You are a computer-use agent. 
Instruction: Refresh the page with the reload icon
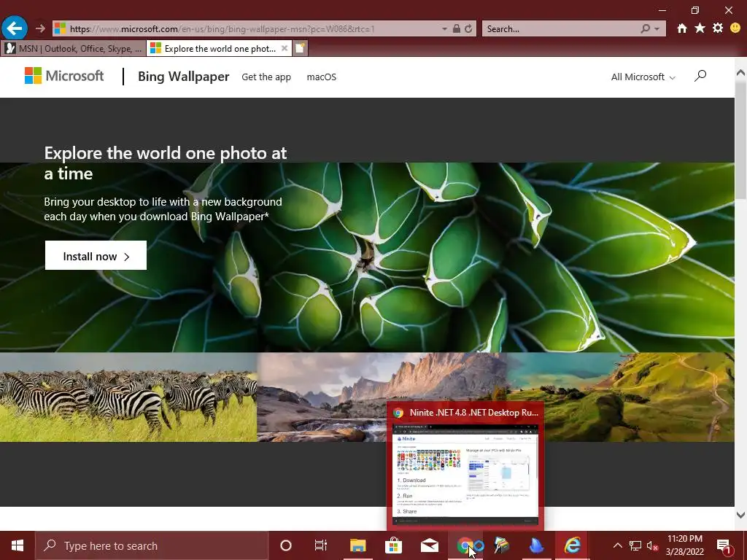click(x=468, y=28)
